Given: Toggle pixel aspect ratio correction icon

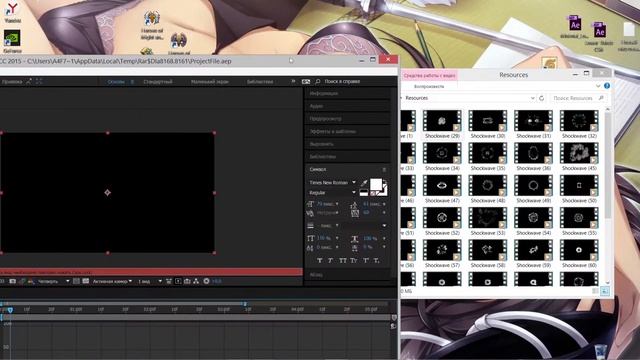Looking at the screenshot, I should (169, 281).
